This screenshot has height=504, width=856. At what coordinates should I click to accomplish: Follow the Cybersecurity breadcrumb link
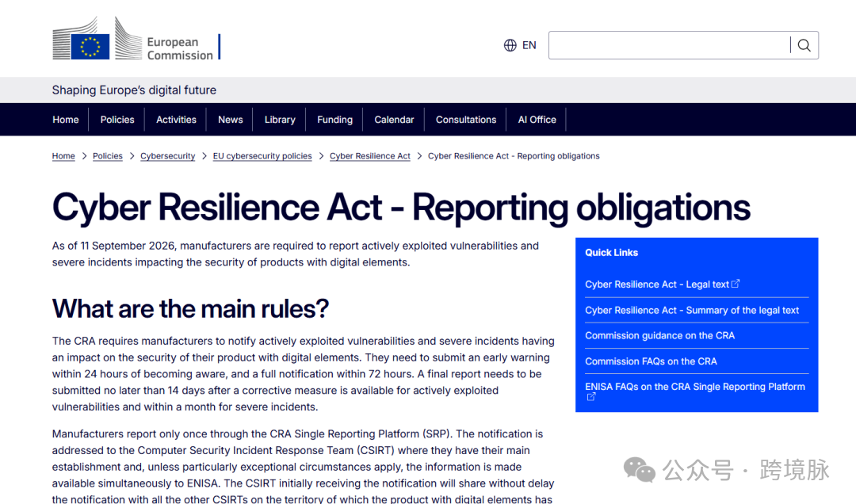pyautogui.click(x=167, y=156)
